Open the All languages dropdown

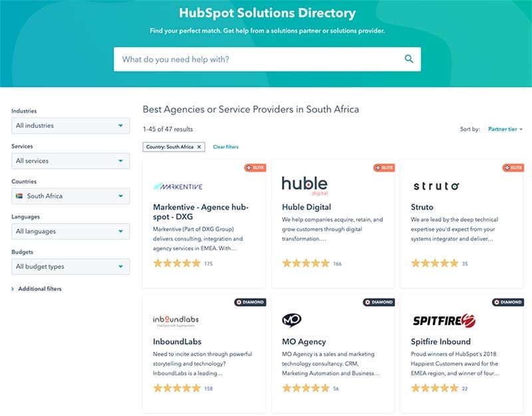click(70, 231)
